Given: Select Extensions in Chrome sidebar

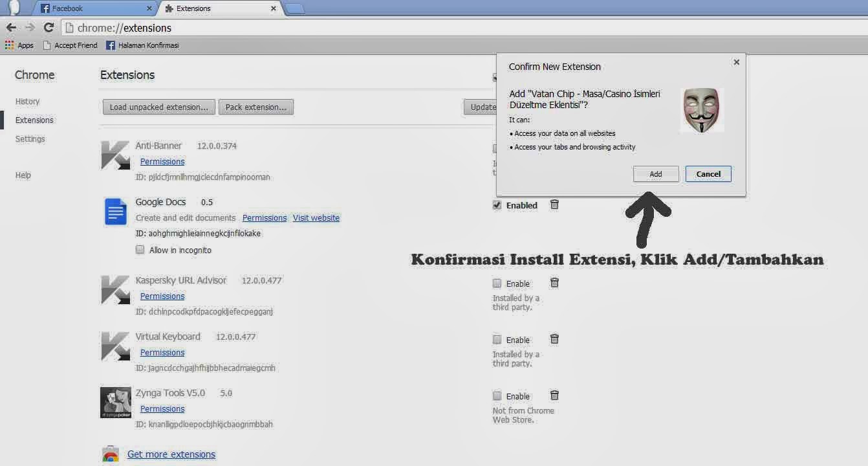Looking at the screenshot, I should (34, 120).
